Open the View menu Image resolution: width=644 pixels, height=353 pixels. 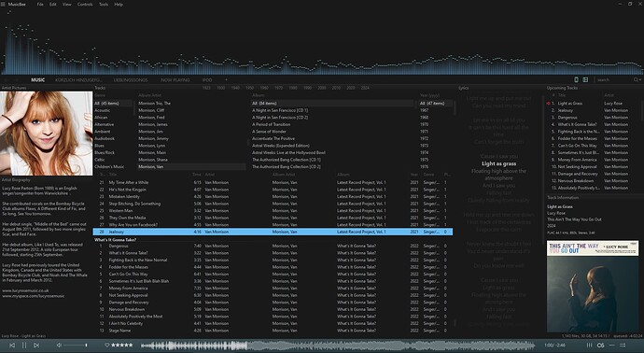67,4
